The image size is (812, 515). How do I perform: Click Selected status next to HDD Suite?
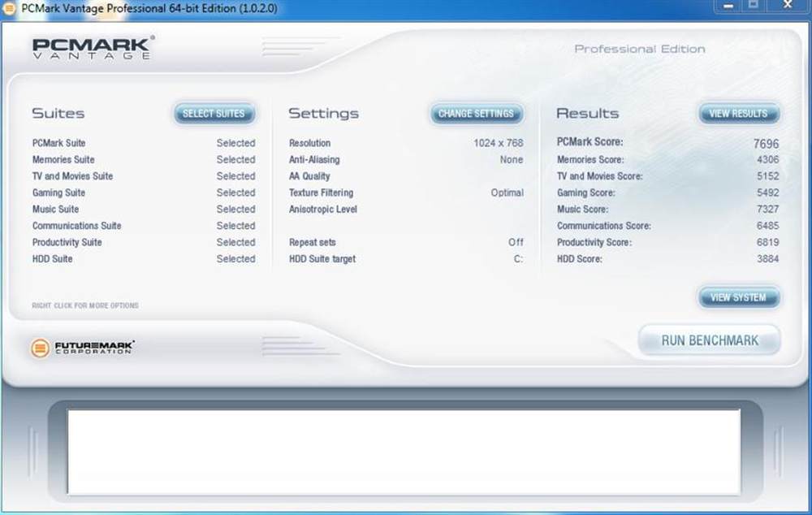[235, 259]
